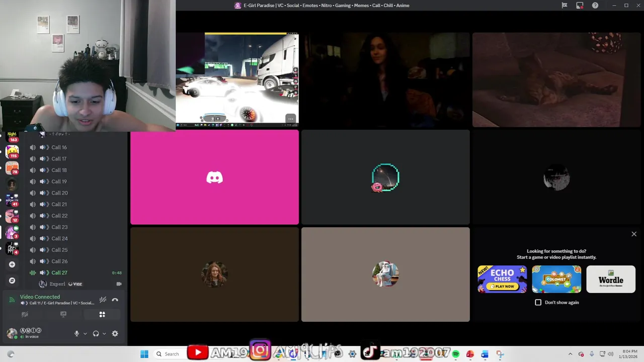Turn on camera in voice panel
Screen dimensions: 644x362
tap(25, 314)
